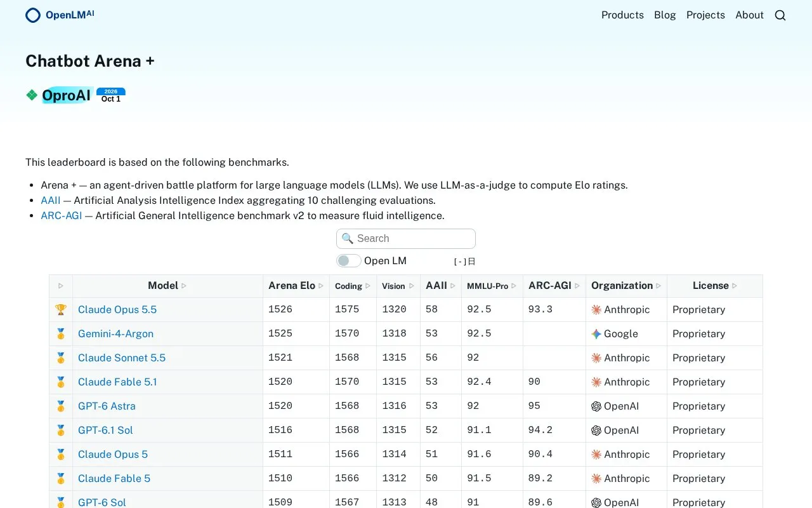
Task: Click the OpenAI logo in GPT-6 Astra row
Action: click(x=596, y=406)
